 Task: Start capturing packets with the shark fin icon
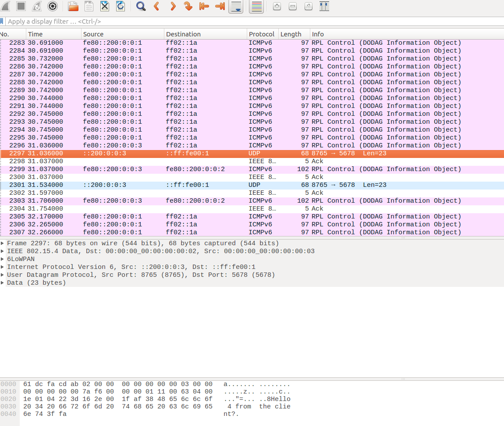pos(6,6)
